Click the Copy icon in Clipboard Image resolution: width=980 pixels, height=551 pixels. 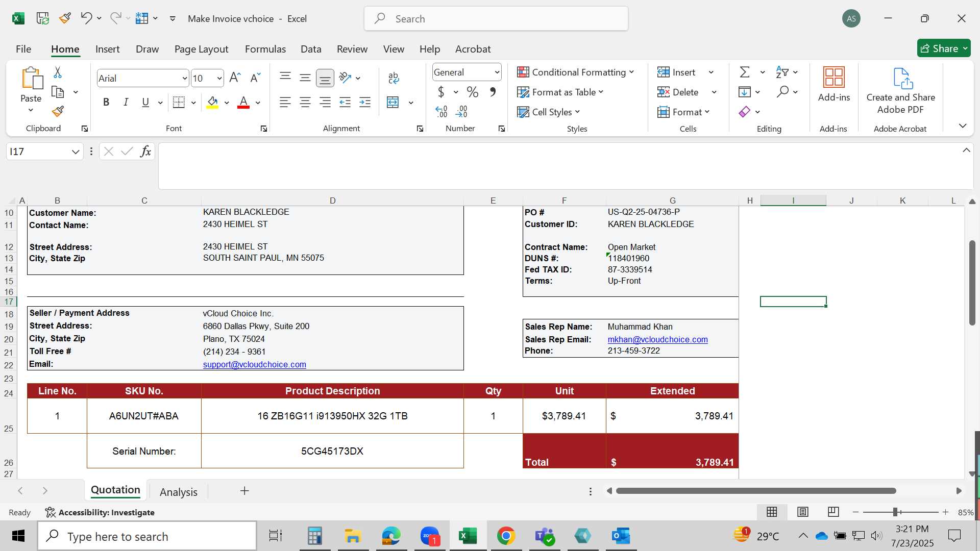[x=58, y=92]
